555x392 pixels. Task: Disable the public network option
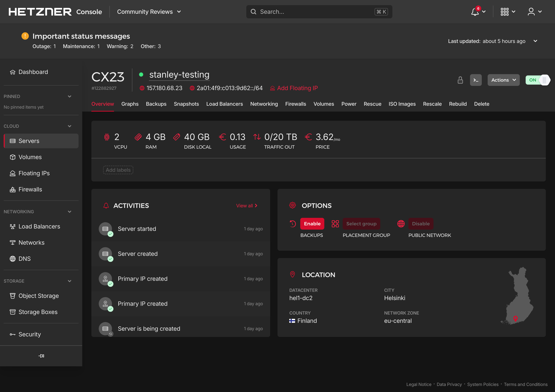click(421, 224)
